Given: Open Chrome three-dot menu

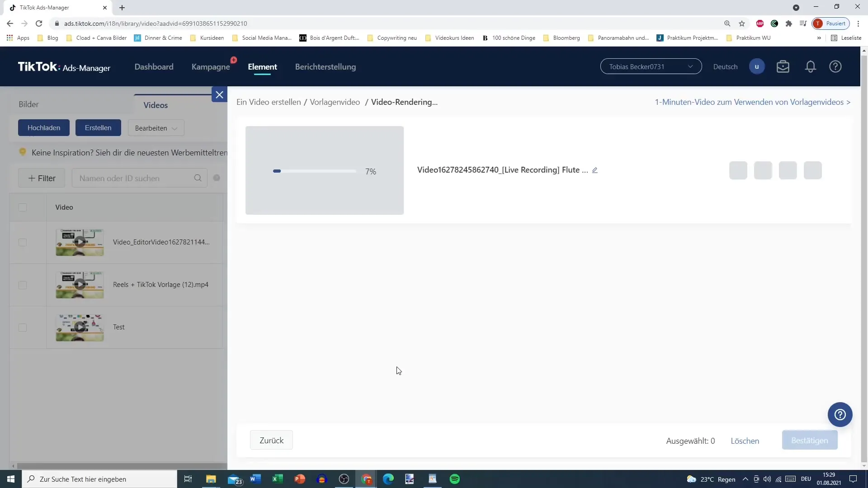Looking at the screenshot, I should [858, 23].
